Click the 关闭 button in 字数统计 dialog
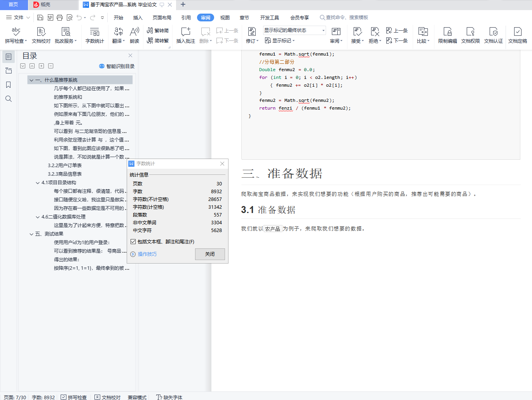532x400 pixels. coord(210,254)
